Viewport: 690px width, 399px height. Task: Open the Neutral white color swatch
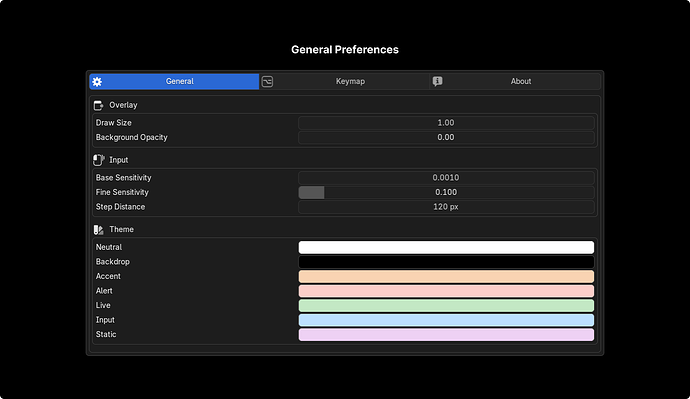point(446,247)
